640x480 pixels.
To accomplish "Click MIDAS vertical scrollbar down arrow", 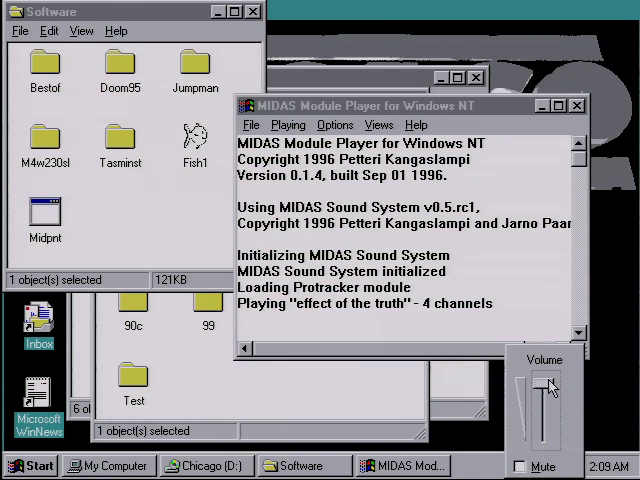I will 578,333.
